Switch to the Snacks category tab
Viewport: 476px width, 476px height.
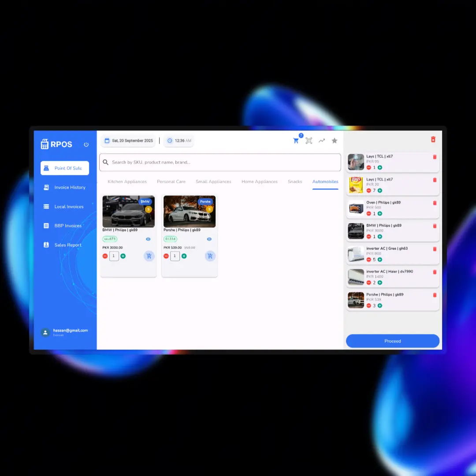[295, 182]
